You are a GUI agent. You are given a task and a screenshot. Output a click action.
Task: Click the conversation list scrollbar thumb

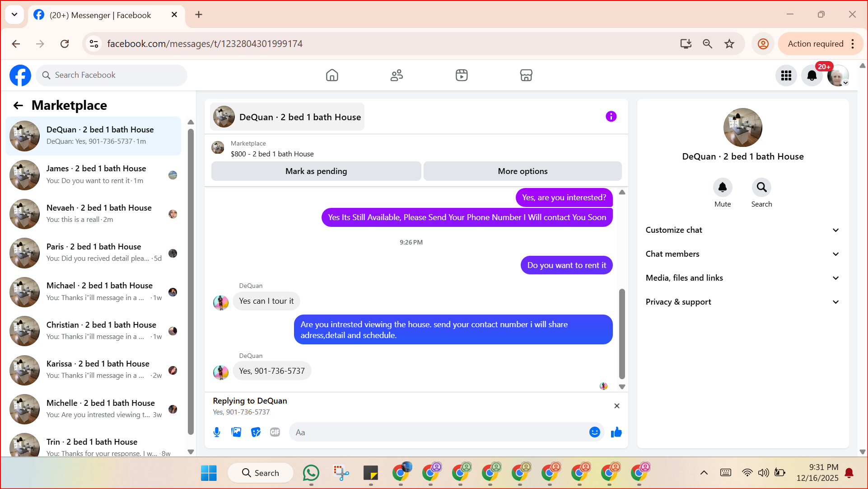191,281
